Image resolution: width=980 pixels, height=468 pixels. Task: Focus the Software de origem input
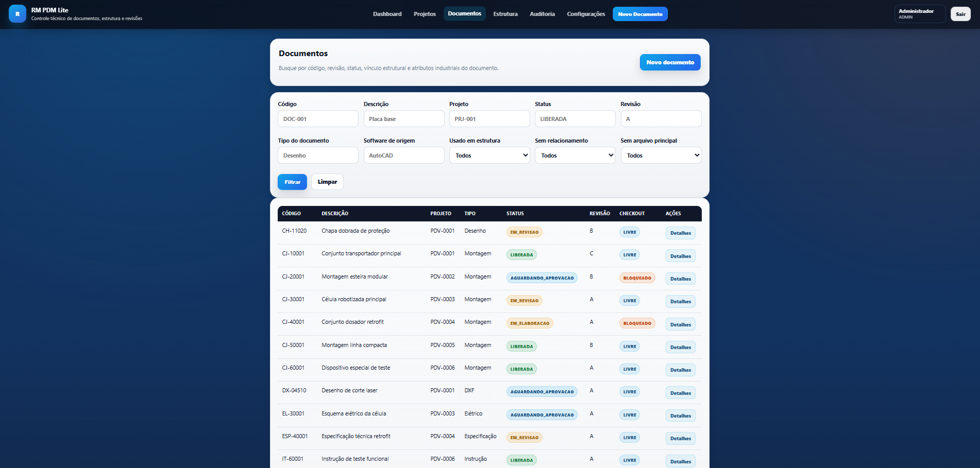click(x=404, y=155)
